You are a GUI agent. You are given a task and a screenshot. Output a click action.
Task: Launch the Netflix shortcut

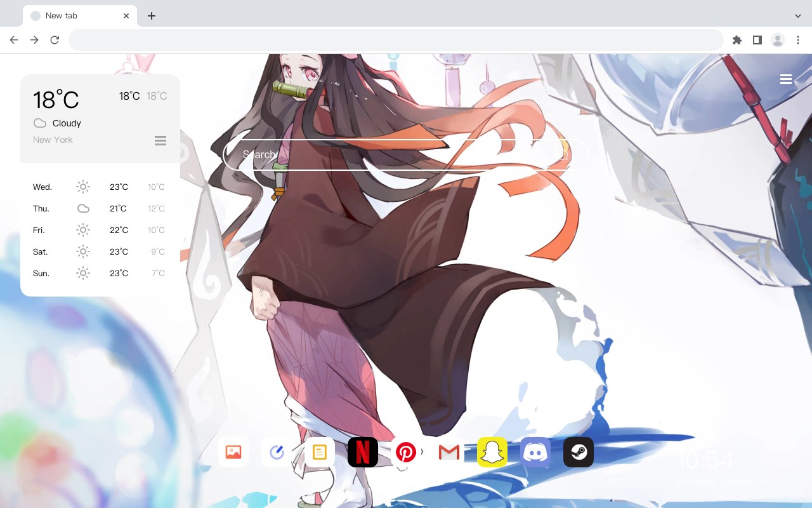(x=363, y=452)
